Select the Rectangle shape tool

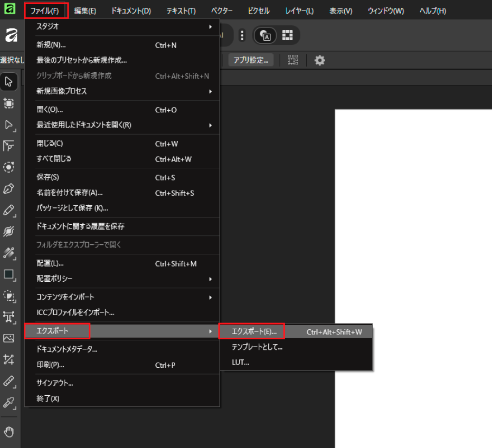pyautogui.click(x=9, y=274)
